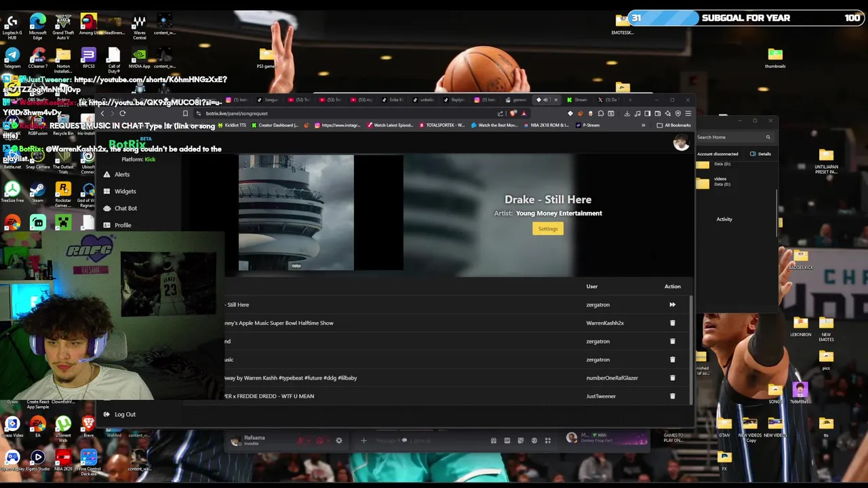868x488 pixels.
Task: Open Microsoft Edge desktop shortcut
Action: click(38, 26)
